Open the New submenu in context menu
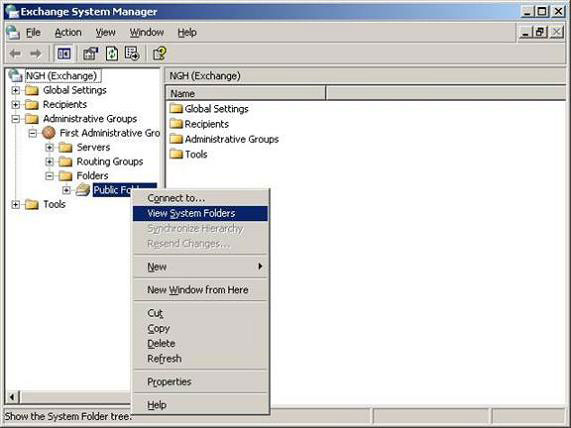The image size is (571, 428). pyautogui.click(x=200, y=267)
